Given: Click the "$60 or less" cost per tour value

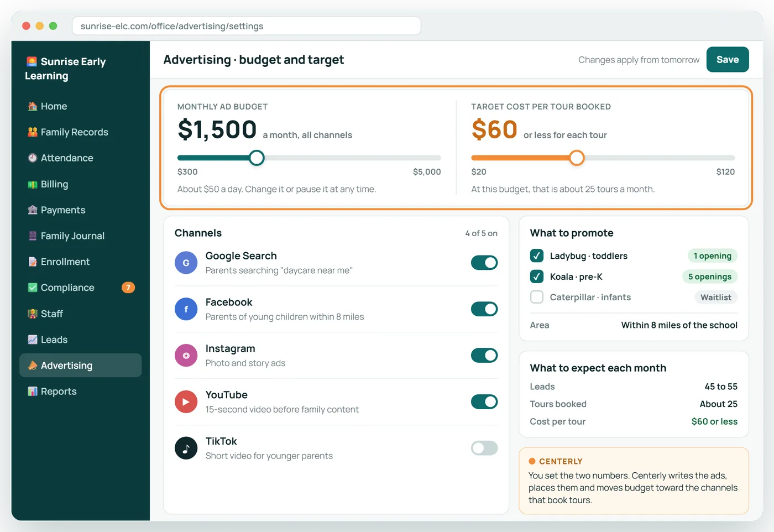Looking at the screenshot, I should [714, 421].
